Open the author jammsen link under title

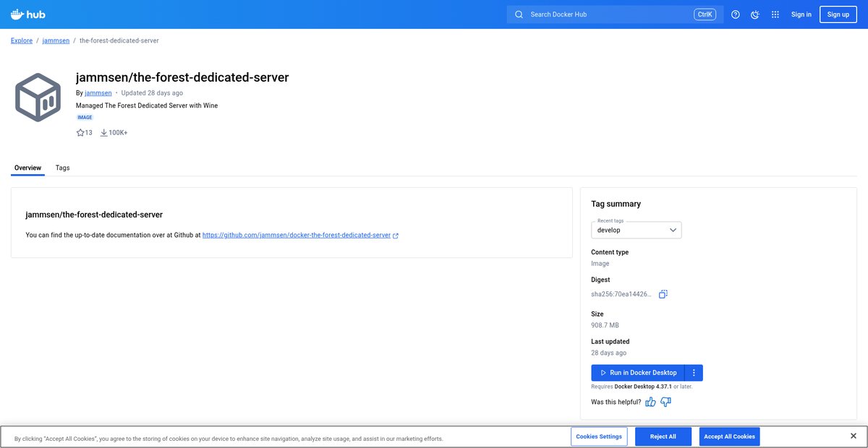98,93
